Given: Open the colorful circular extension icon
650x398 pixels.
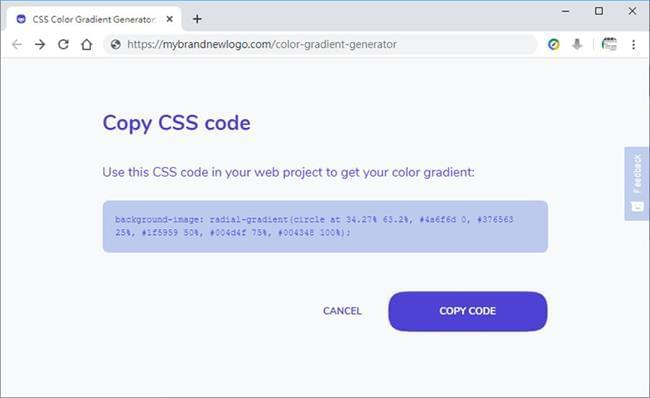Looking at the screenshot, I should pos(553,44).
